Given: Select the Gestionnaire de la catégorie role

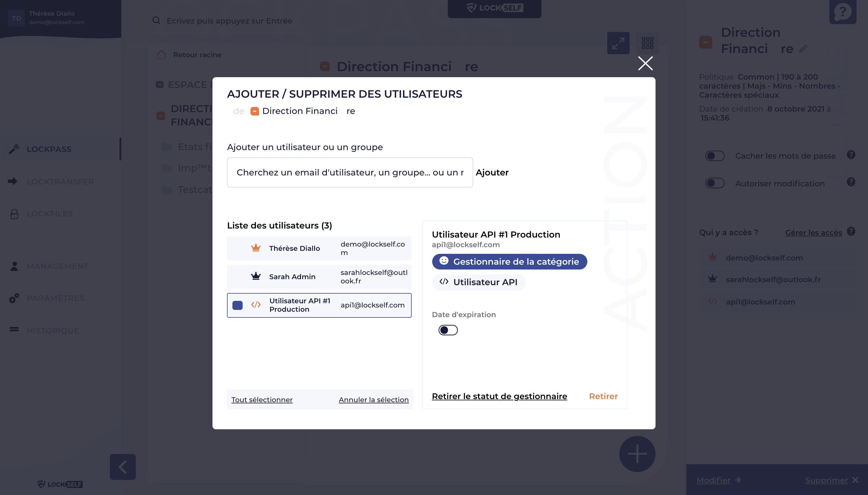Looking at the screenshot, I should click(509, 261).
